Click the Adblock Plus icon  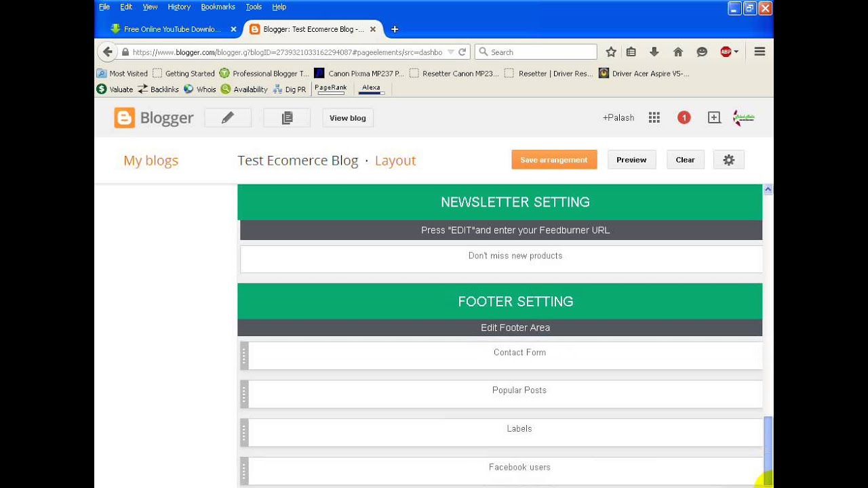pyautogui.click(x=726, y=52)
